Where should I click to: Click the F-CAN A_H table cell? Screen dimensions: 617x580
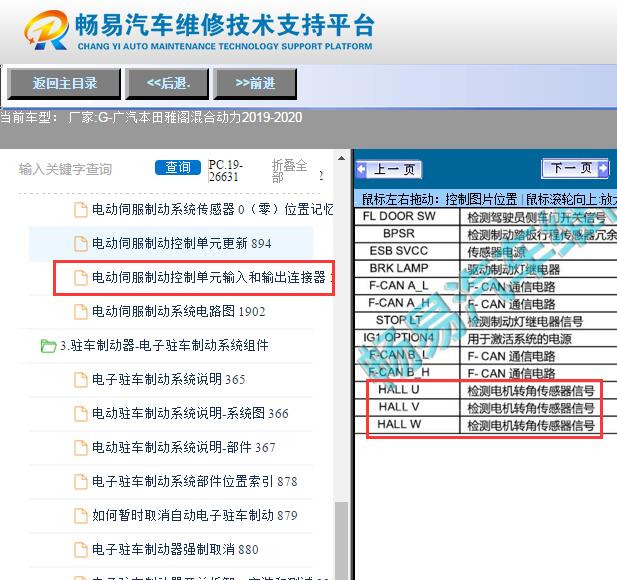click(407, 303)
